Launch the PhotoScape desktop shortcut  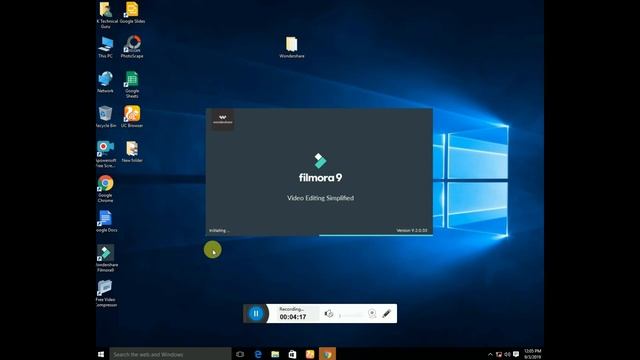[132, 47]
